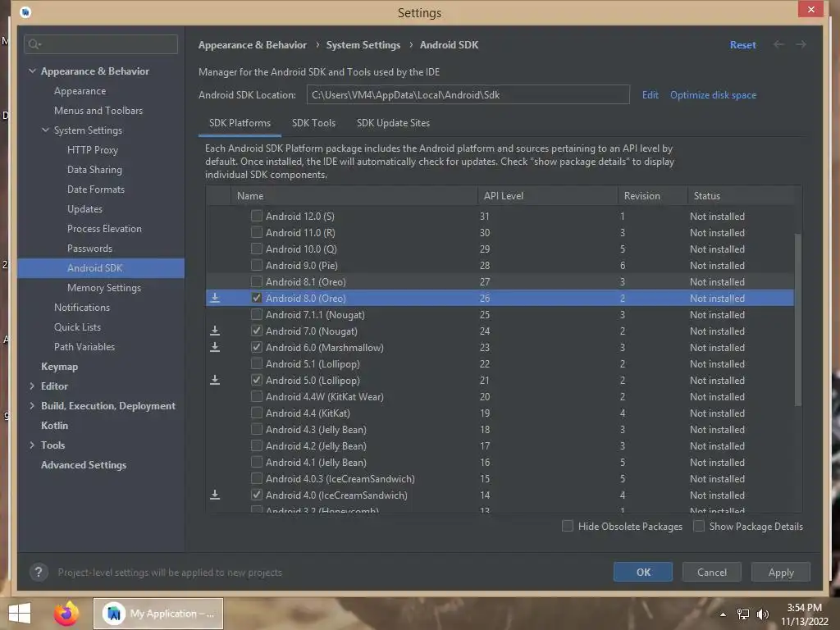The width and height of the screenshot is (840, 630).
Task: Click the Android Studio logo in title bar
Action: [25, 11]
